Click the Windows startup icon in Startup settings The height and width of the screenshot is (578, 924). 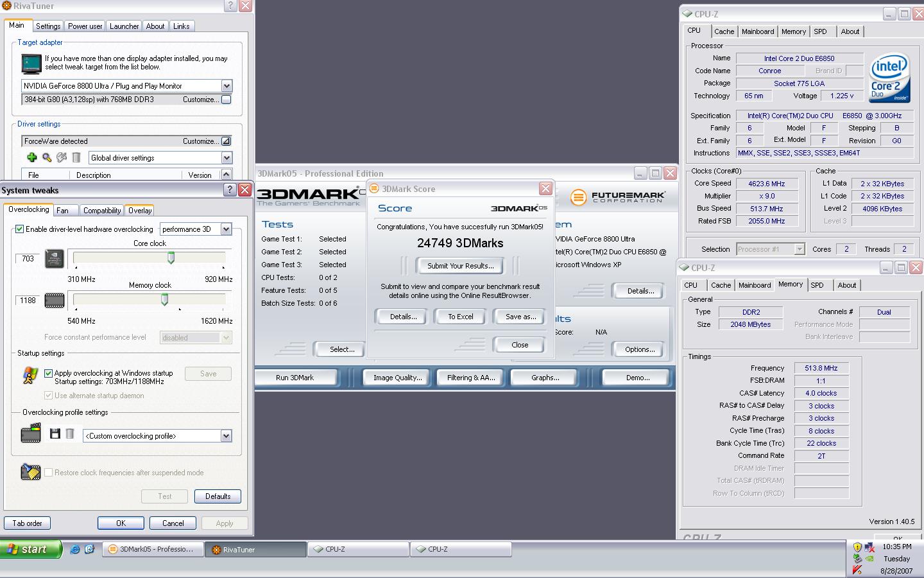(30, 375)
